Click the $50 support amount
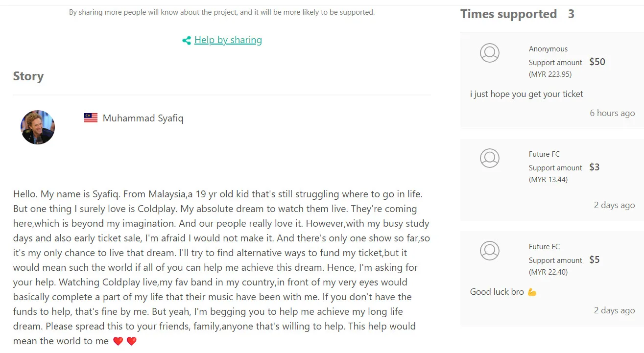This screenshot has width=644, height=353. click(x=597, y=62)
